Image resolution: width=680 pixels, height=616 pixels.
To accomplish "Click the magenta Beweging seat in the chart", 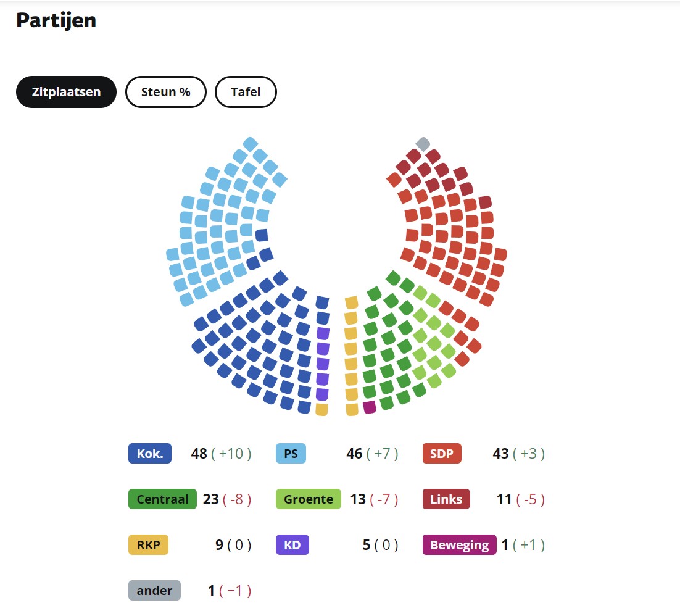I will pyautogui.click(x=370, y=407).
